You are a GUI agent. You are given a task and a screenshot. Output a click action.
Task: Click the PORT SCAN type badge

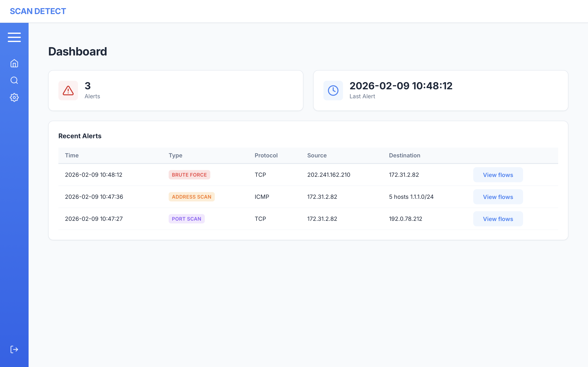point(186,219)
